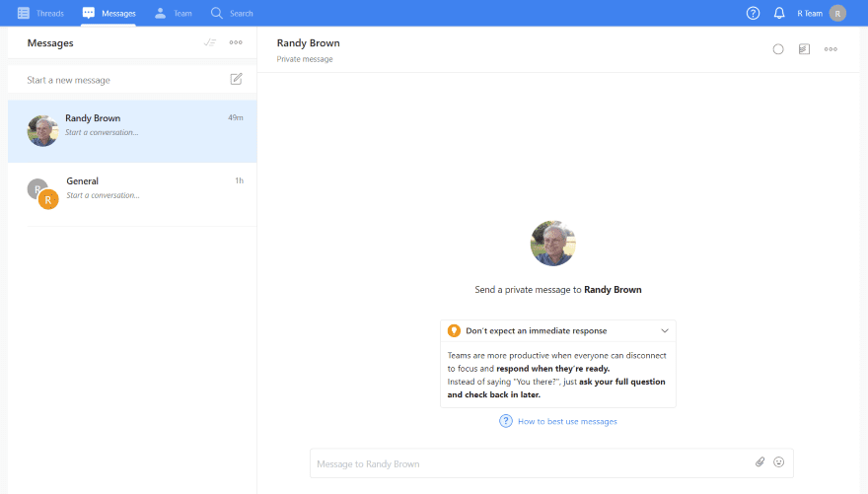Open Messages list more options menu

tap(236, 42)
